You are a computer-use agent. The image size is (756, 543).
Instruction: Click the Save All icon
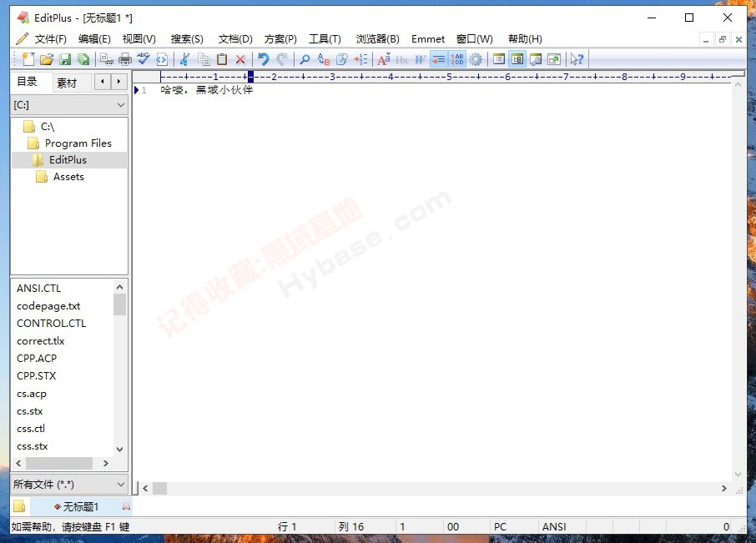(83, 59)
